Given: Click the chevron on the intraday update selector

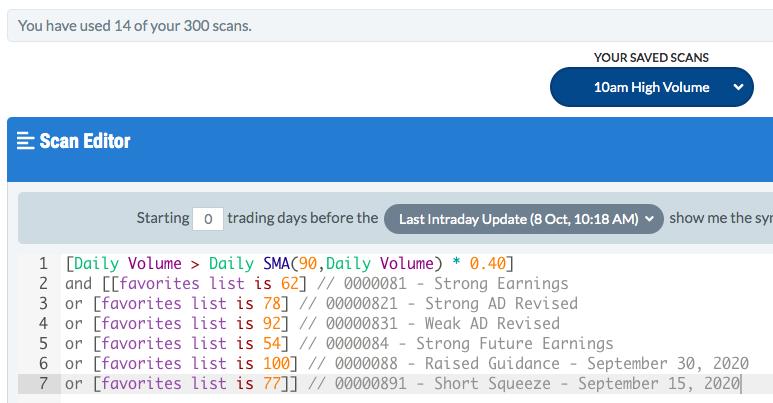Looking at the screenshot, I should pos(650,219).
